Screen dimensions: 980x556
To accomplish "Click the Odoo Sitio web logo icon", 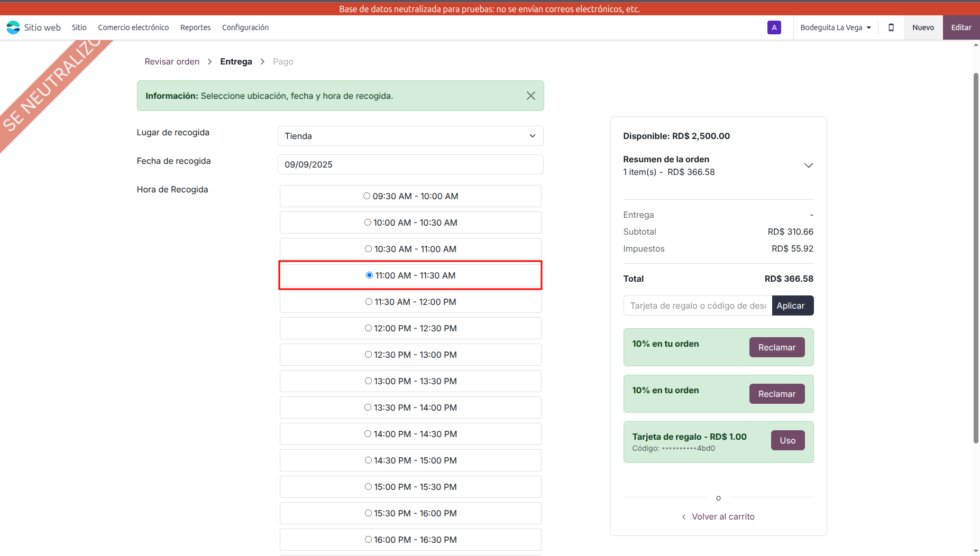I will coord(13,27).
